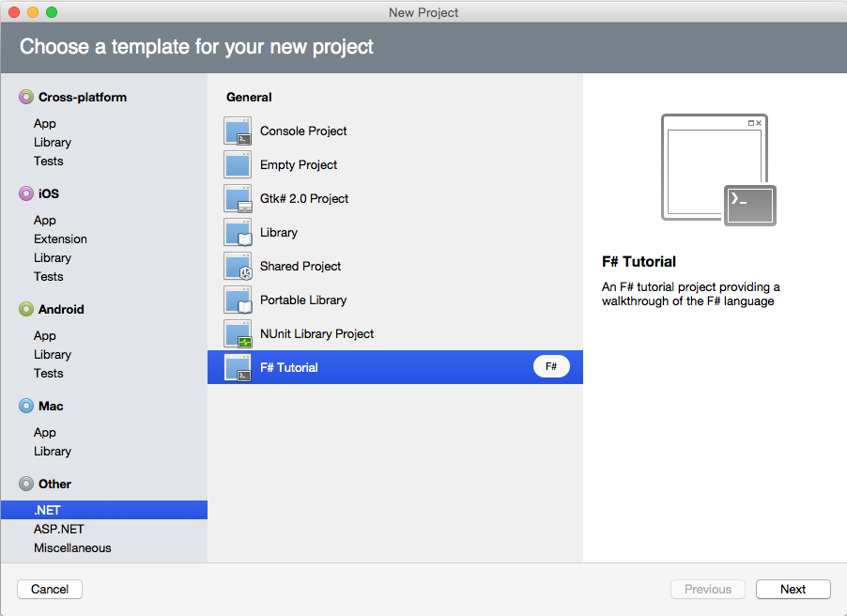Select App under the Mac section

point(44,432)
